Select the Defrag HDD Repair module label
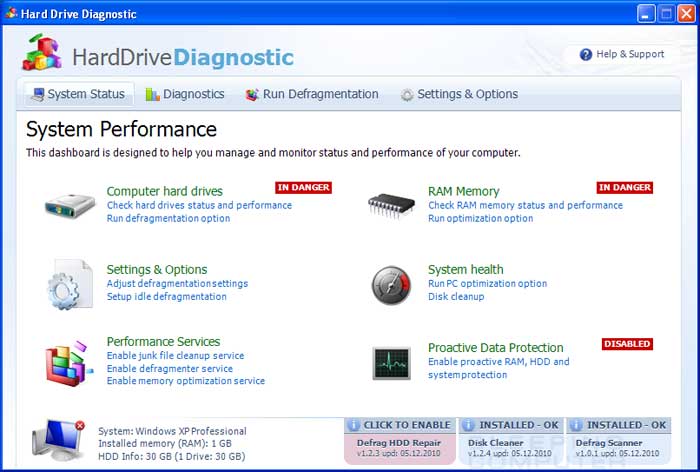The width and height of the screenshot is (700, 472). point(399,443)
